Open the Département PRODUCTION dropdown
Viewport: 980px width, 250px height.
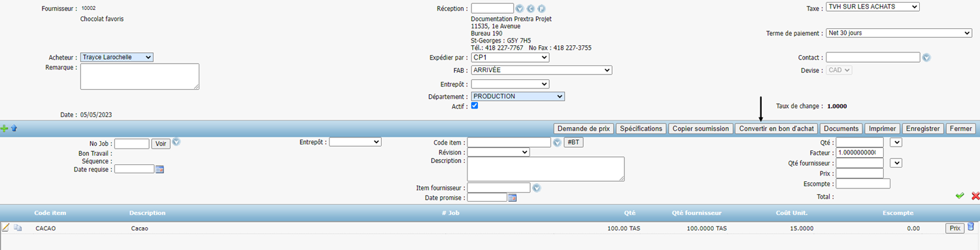pos(518,96)
